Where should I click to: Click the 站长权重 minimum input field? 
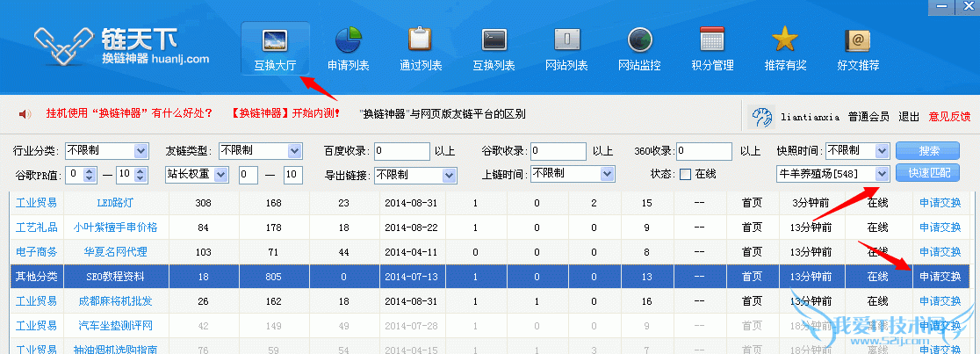click(249, 175)
